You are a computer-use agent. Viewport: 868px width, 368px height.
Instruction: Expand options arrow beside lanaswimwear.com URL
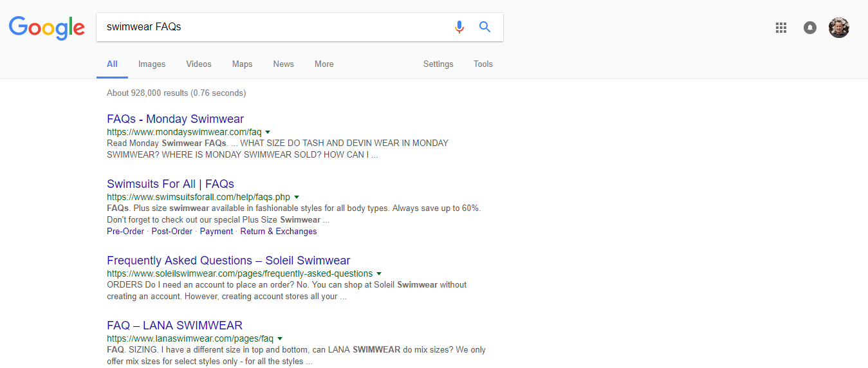pyautogui.click(x=280, y=338)
